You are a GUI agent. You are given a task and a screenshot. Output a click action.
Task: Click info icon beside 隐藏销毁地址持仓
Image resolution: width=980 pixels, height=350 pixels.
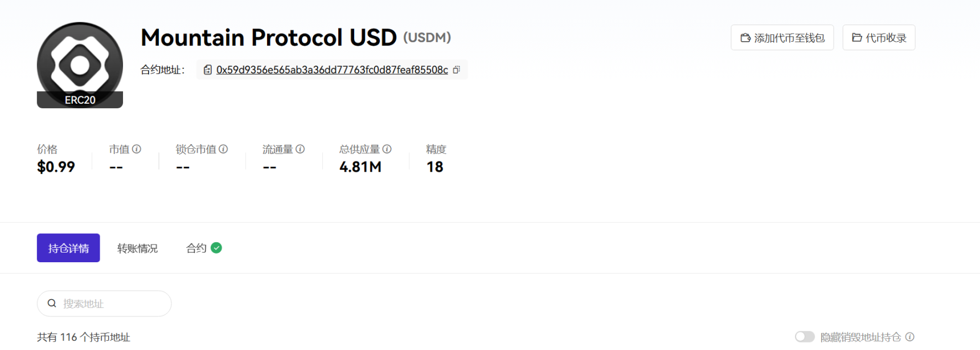click(x=910, y=337)
